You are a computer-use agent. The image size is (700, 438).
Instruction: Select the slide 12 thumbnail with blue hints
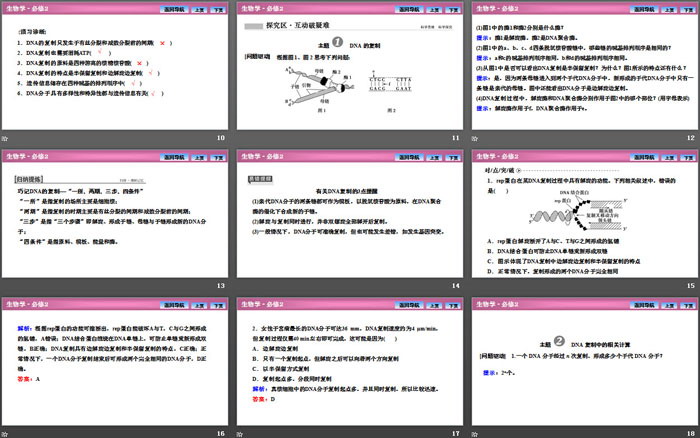point(585,66)
